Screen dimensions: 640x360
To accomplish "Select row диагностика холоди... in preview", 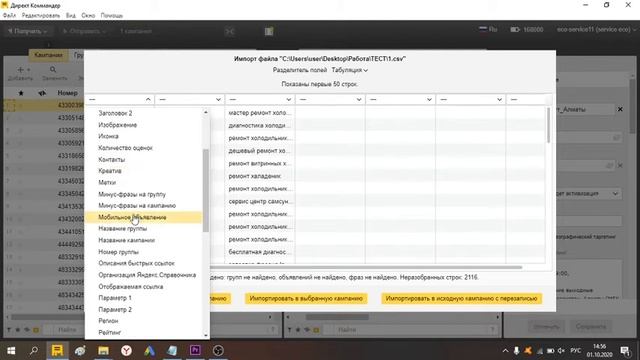I will (260, 125).
